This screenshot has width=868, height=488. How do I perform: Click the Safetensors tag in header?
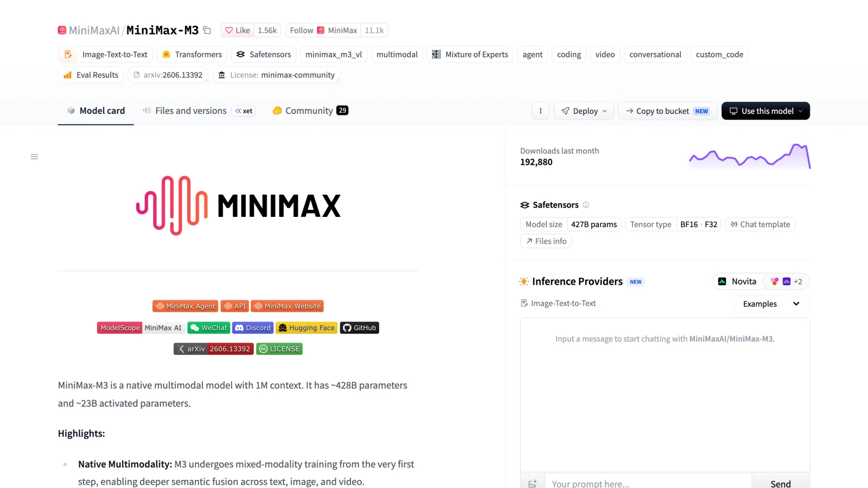(264, 54)
